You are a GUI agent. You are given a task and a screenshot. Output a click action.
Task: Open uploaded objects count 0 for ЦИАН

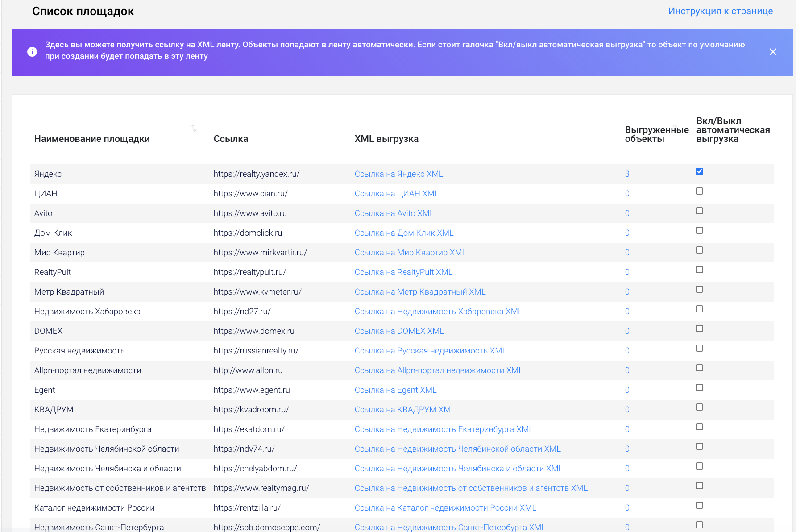627,194
